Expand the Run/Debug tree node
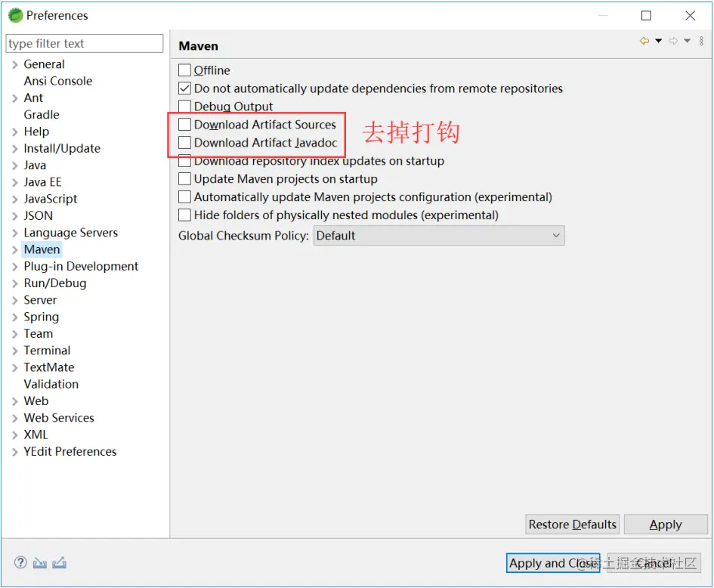Image resolution: width=714 pixels, height=588 pixels. [15, 283]
